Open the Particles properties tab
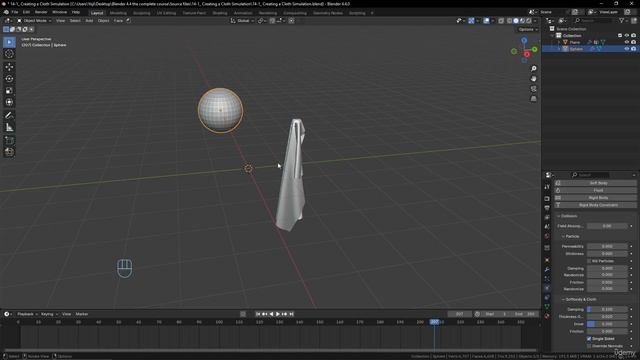Image resolution: width=640 pixels, height=360 pixels. (547, 279)
